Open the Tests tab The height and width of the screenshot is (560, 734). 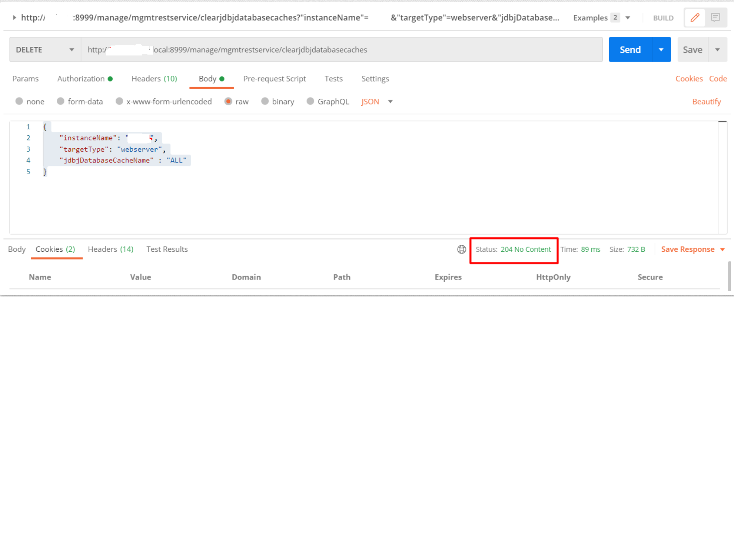[x=333, y=79]
